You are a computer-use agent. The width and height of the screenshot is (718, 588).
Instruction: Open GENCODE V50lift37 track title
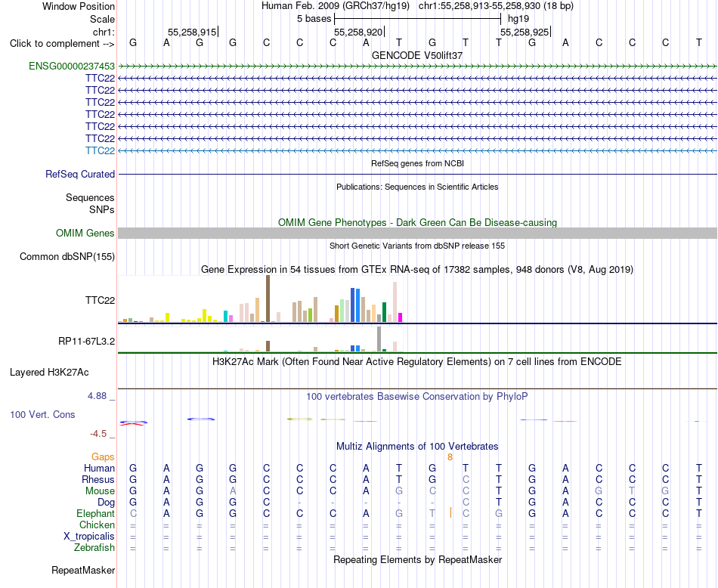[417, 55]
